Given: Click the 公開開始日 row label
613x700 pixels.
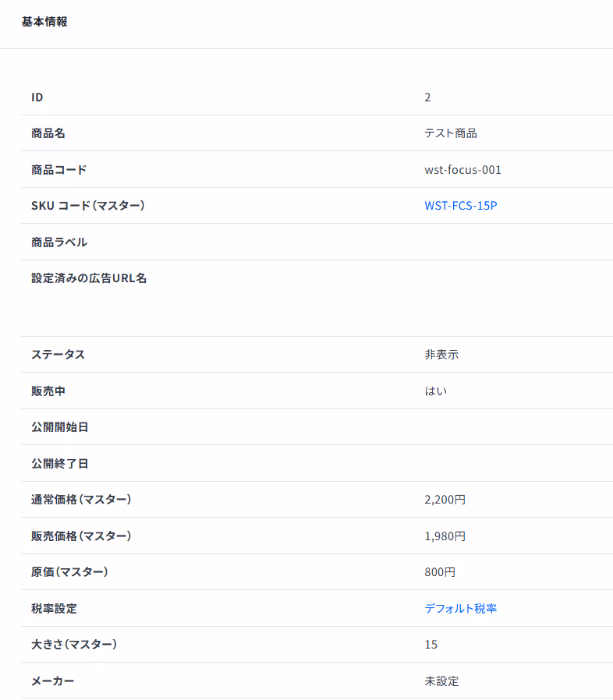Looking at the screenshot, I should (x=60, y=427).
